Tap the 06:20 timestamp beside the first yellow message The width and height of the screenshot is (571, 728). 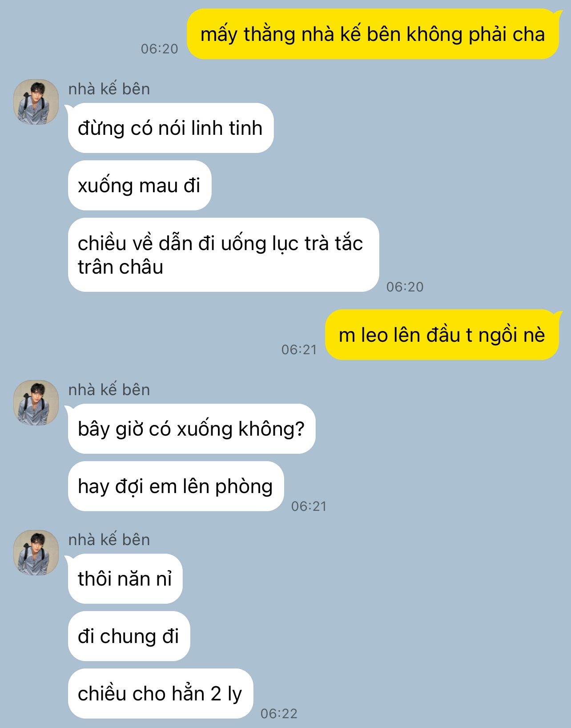coord(159,49)
